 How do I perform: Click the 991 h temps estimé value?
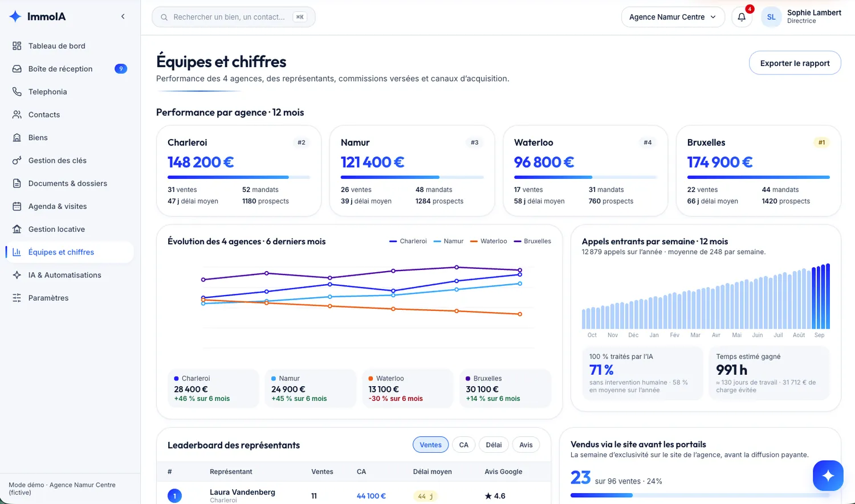[731, 370]
